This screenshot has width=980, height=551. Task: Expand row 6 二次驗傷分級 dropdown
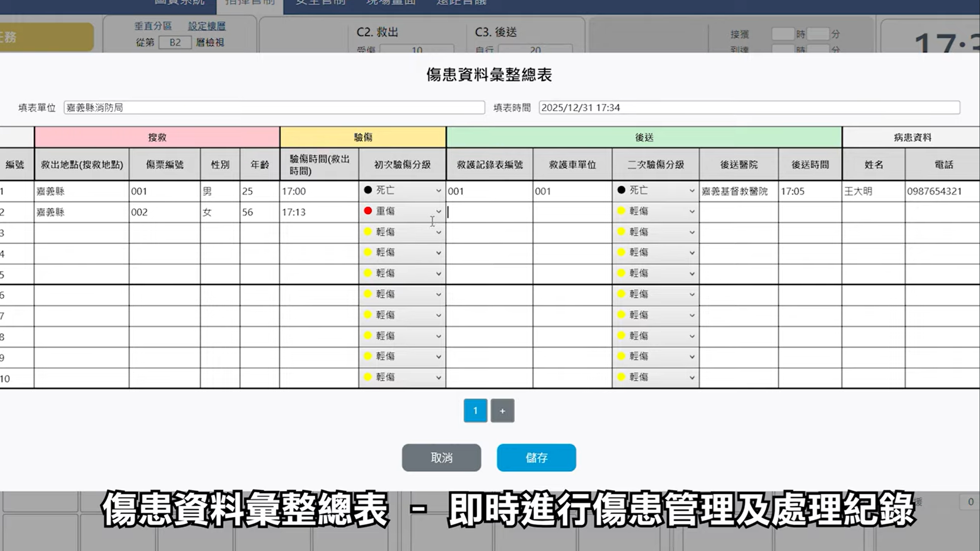[655, 295]
